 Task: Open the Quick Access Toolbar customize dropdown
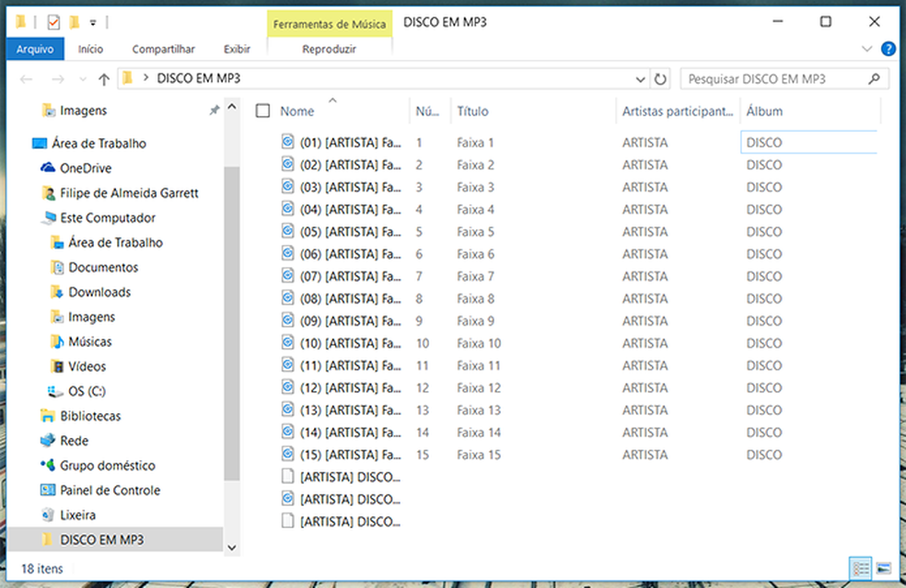(94, 21)
